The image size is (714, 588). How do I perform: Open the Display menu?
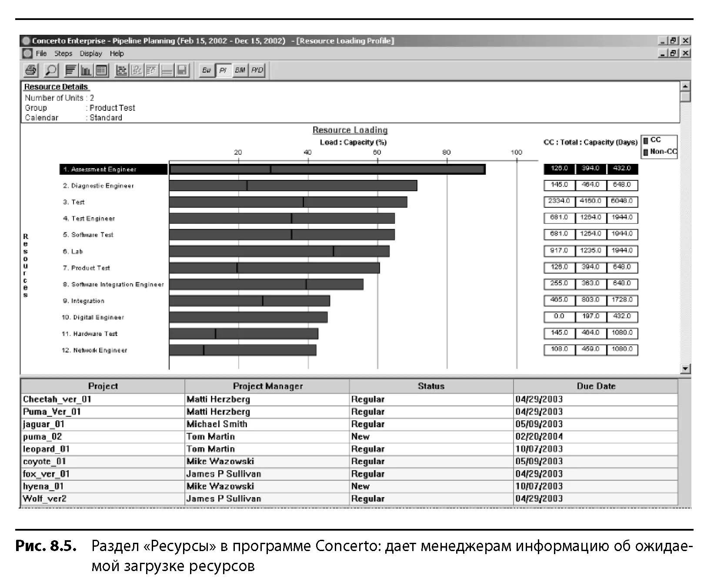[91, 53]
